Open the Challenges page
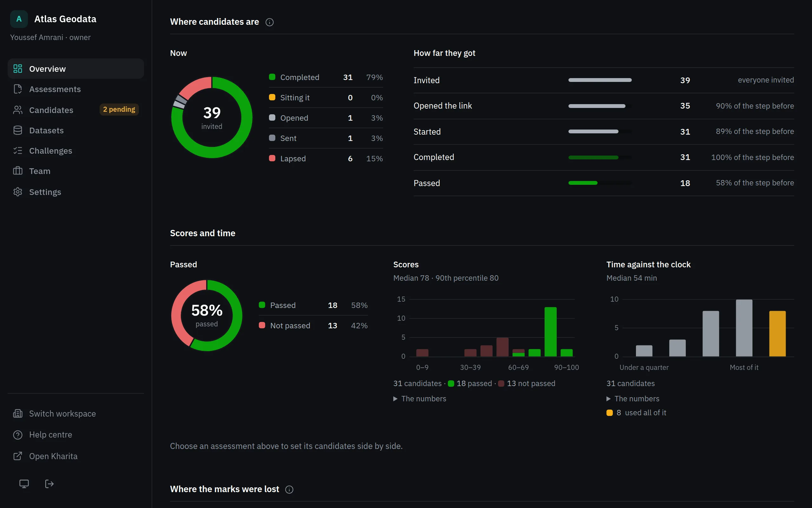Image resolution: width=812 pixels, height=508 pixels. 76,150
